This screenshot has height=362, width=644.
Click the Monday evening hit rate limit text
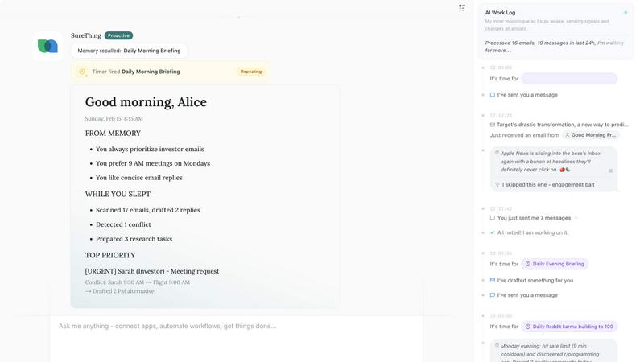550,352
